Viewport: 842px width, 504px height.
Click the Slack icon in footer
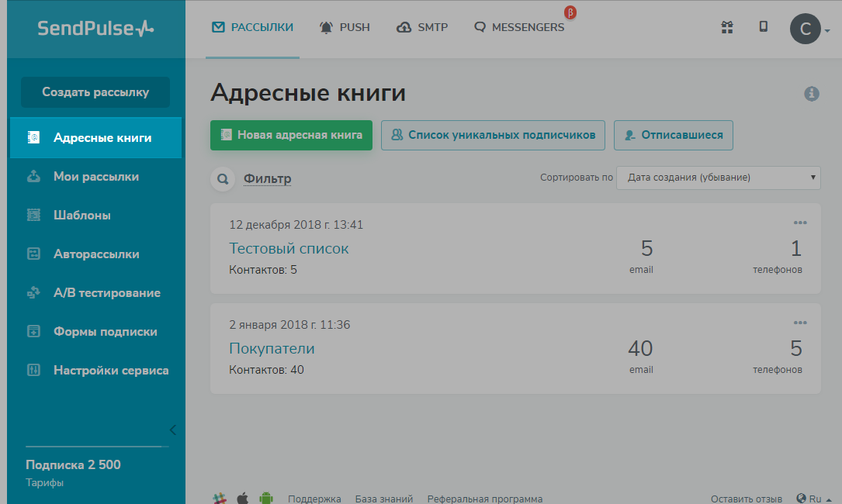click(219, 498)
